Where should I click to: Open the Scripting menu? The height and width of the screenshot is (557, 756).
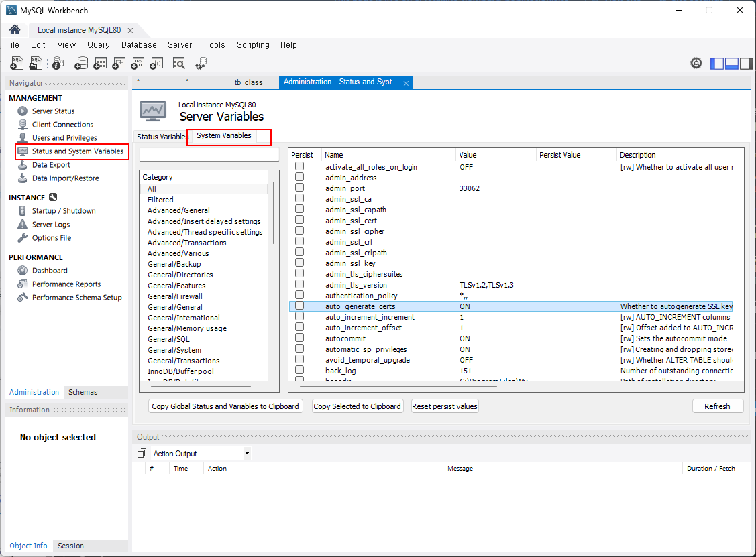click(x=253, y=45)
